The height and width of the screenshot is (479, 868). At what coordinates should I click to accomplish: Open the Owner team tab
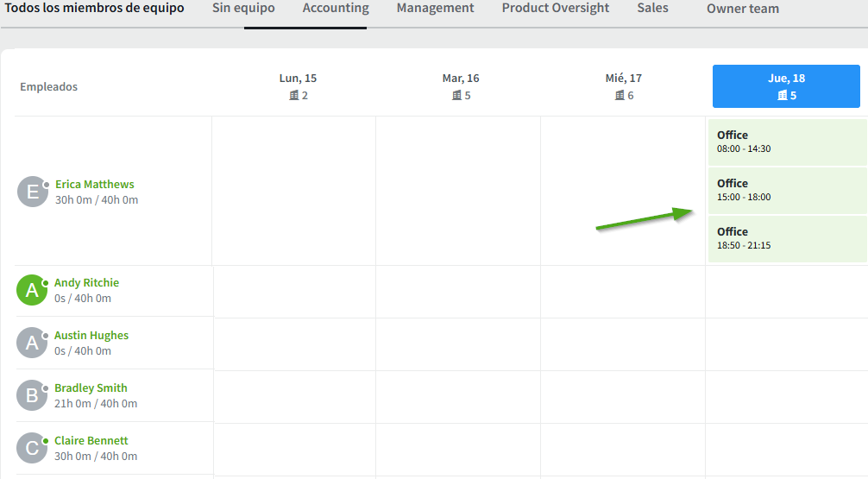742,9
